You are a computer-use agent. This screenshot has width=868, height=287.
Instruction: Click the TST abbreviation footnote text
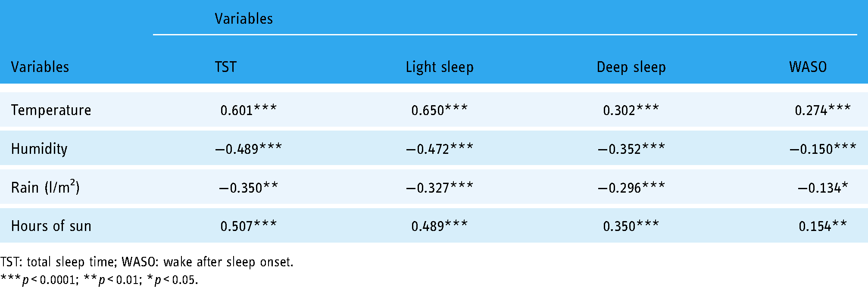(147, 262)
